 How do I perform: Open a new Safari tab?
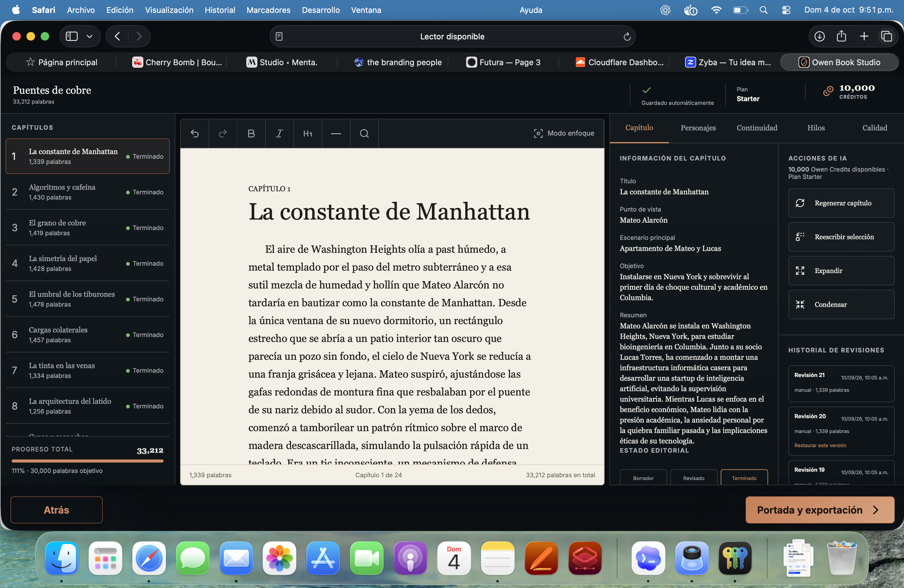tap(864, 37)
